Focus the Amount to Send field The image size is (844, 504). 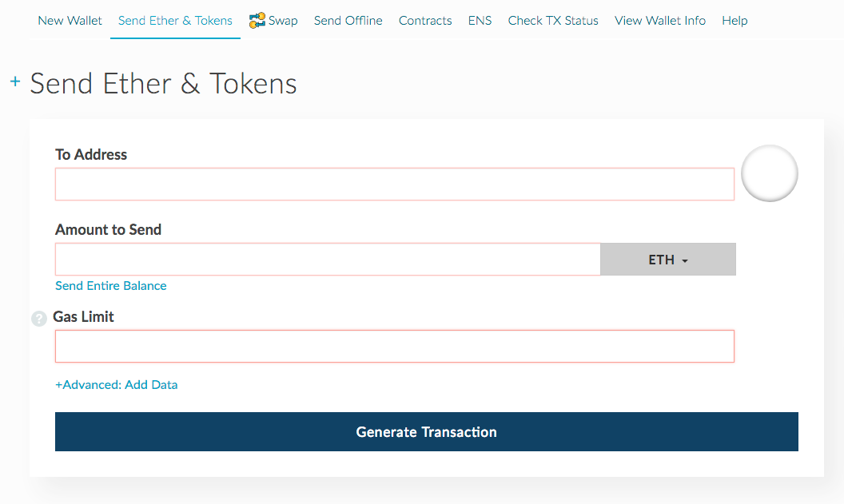tap(328, 260)
